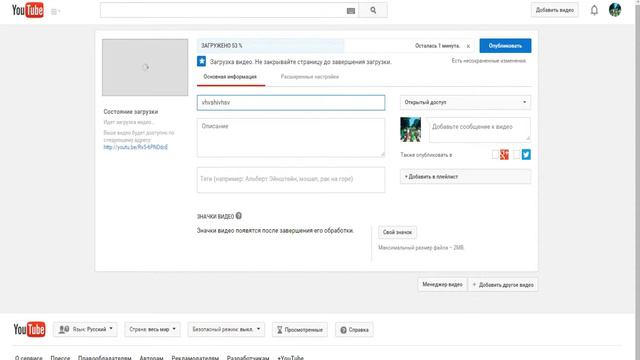Screen dimensions: 640x360
Task: Switch to the Расширенные настройки tab
Action: click(310, 77)
